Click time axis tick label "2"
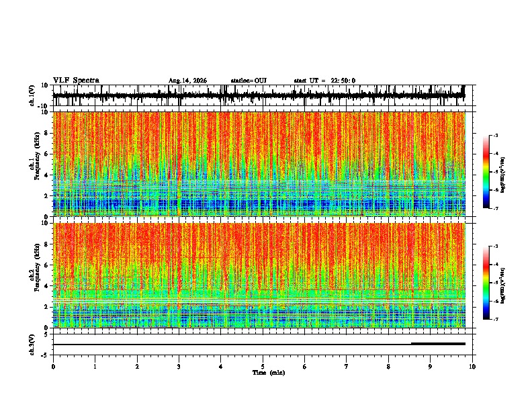 [x=137, y=367]
